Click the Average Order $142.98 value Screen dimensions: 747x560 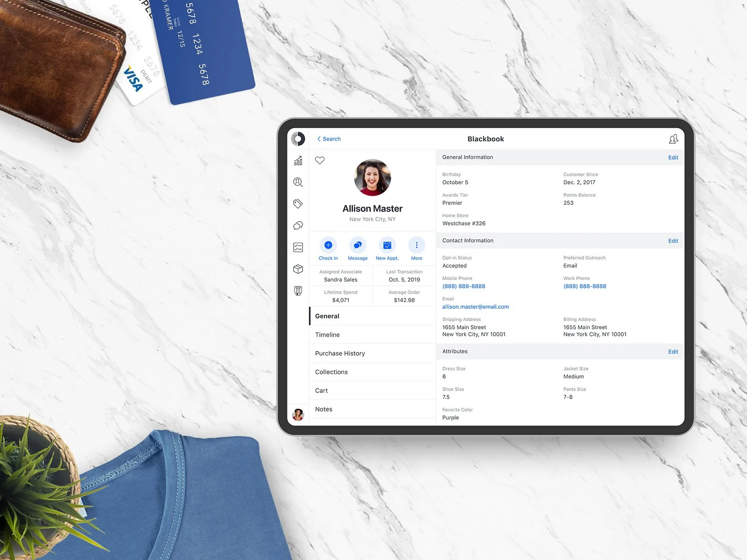(404, 300)
